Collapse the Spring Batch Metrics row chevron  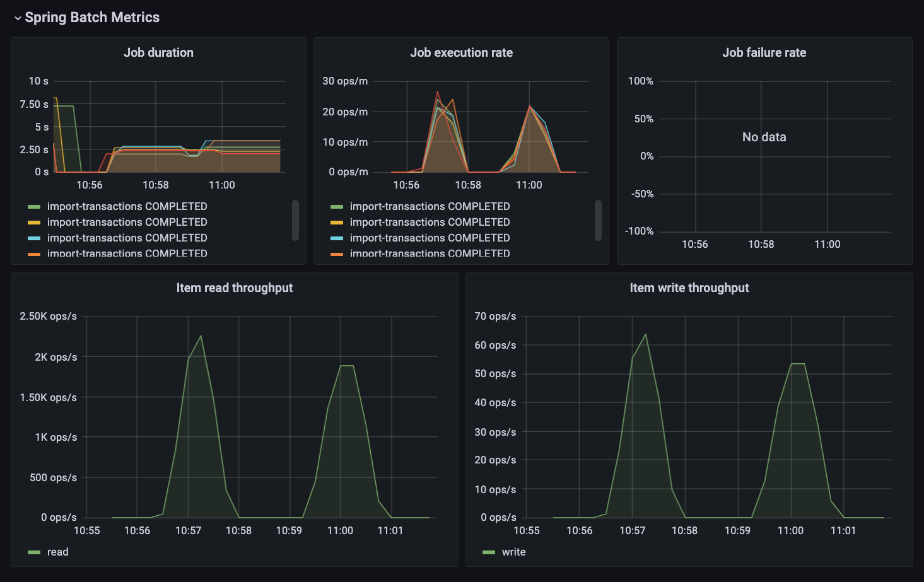point(18,18)
